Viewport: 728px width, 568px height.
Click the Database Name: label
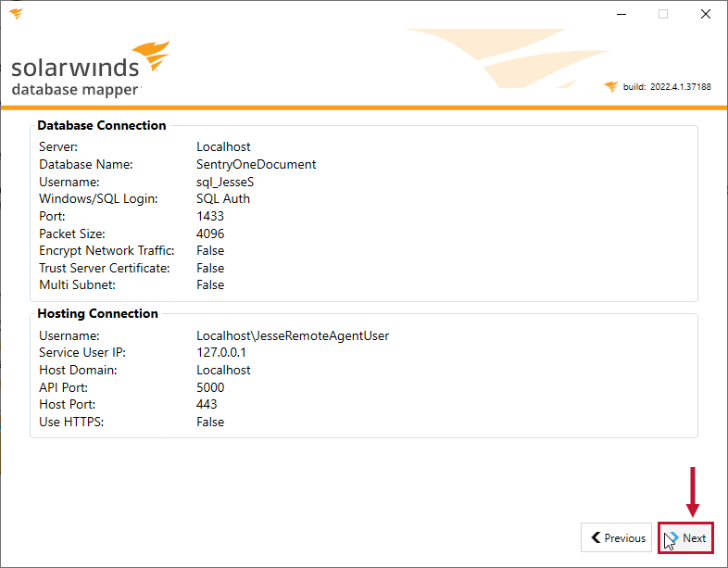pyautogui.click(x=85, y=164)
